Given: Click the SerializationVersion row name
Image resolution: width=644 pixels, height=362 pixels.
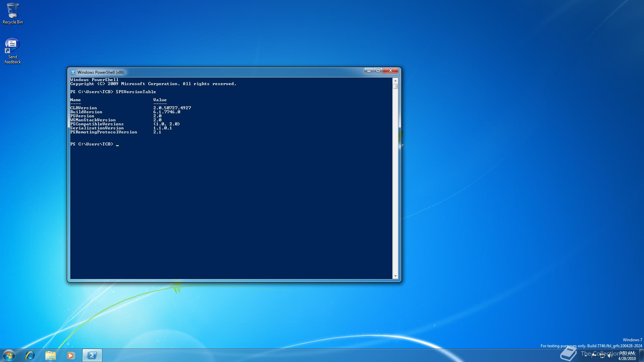Looking at the screenshot, I should point(97,128).
